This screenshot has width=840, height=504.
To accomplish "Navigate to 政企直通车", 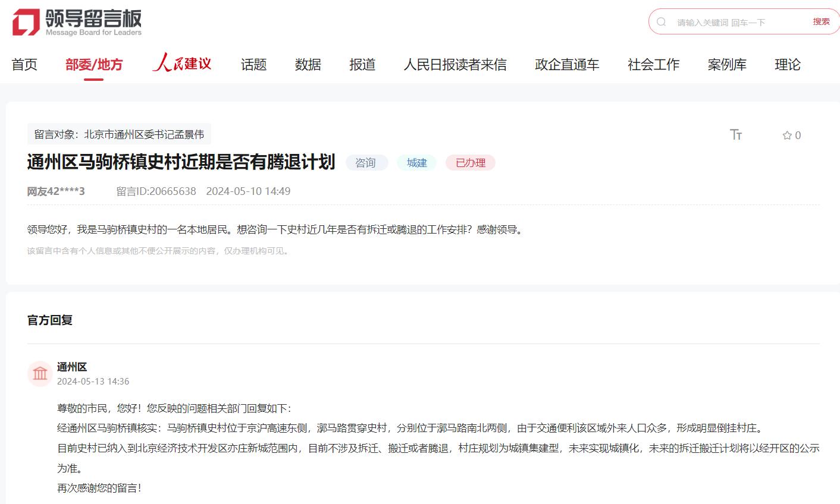I will pyautogui.click(x=567, y=64).
